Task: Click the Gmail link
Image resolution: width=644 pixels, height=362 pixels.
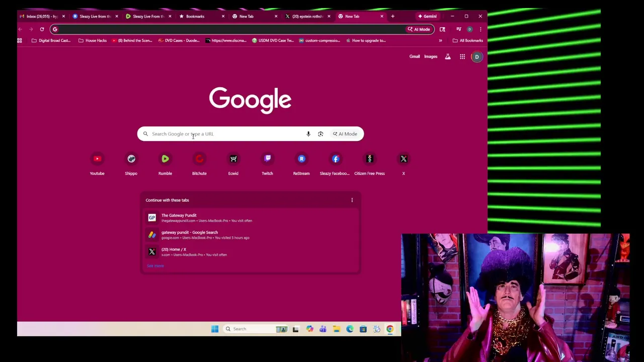Action: pos(415,57)
